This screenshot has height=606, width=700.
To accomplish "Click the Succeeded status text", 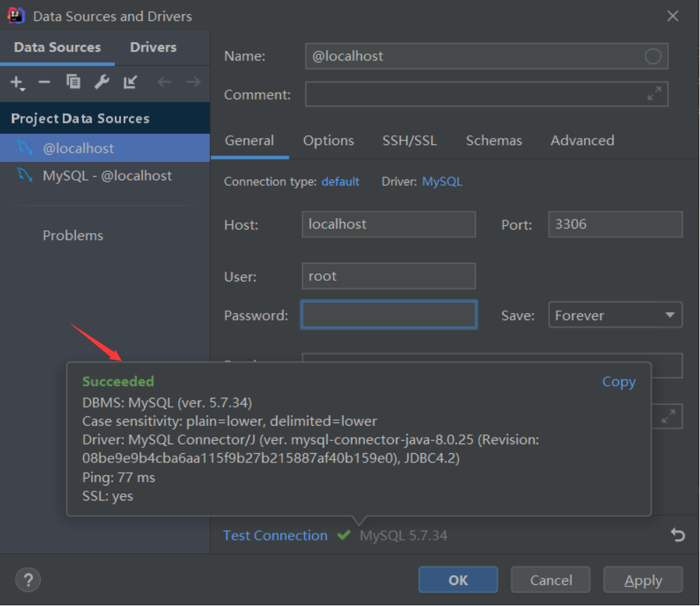I will coord(118,381).
